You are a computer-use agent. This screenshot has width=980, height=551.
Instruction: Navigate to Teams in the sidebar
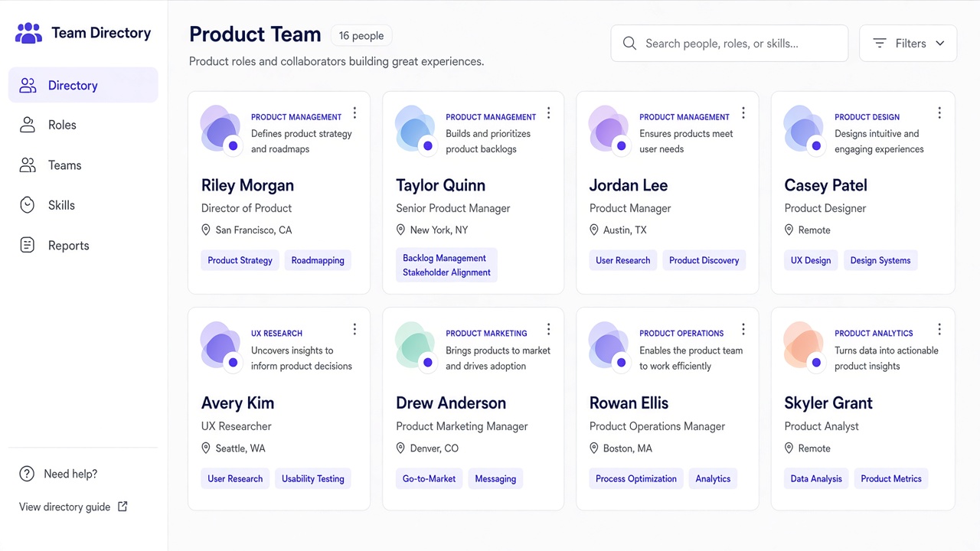[83, 165]
